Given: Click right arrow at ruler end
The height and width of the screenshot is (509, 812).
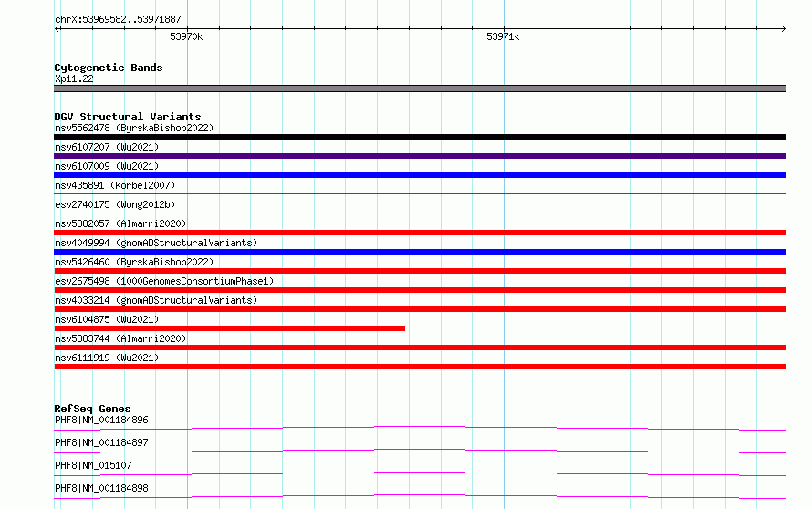Looking at the screenshot, I should 783,28.
